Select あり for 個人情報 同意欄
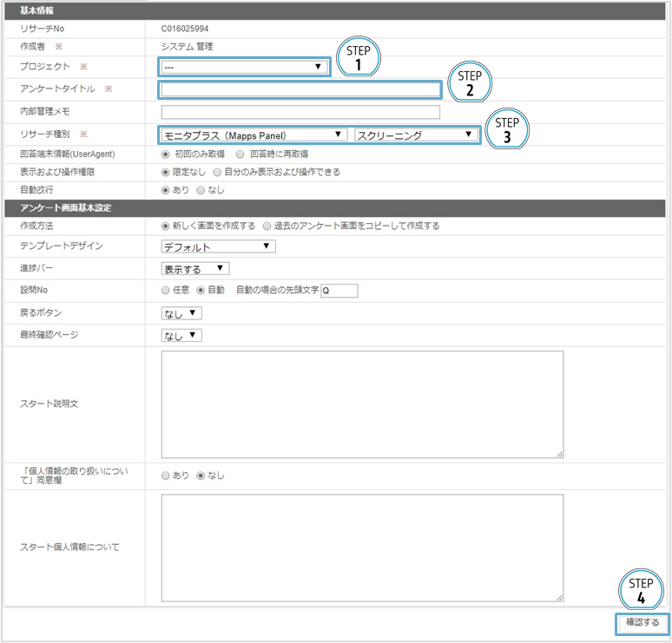 (x=166, y=476)
